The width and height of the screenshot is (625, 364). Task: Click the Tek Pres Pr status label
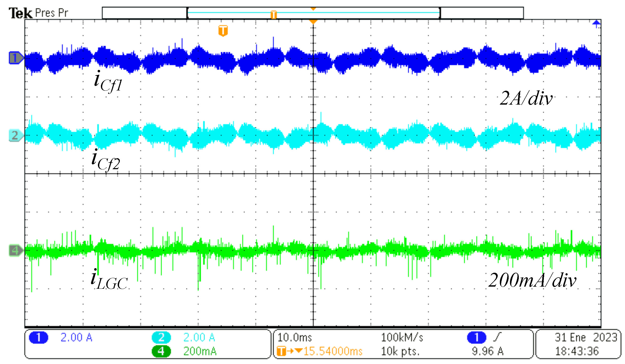pyautogui.click(x=39, y=13)
